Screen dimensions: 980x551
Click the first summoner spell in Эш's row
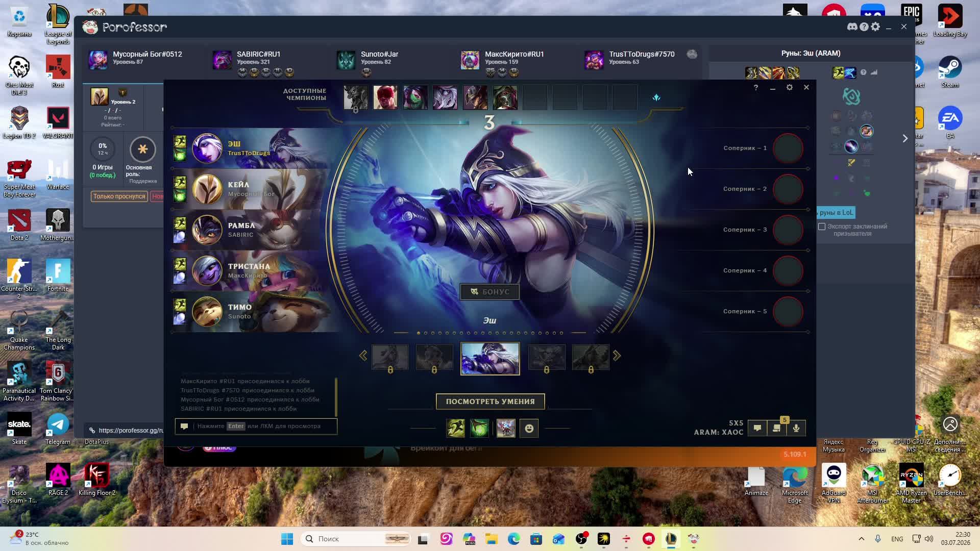(180, 141)
